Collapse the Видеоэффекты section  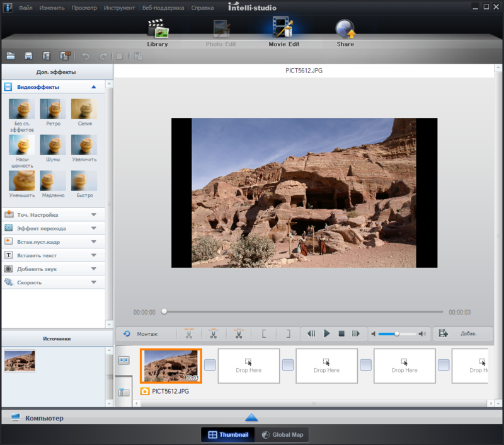coord(94,87)
